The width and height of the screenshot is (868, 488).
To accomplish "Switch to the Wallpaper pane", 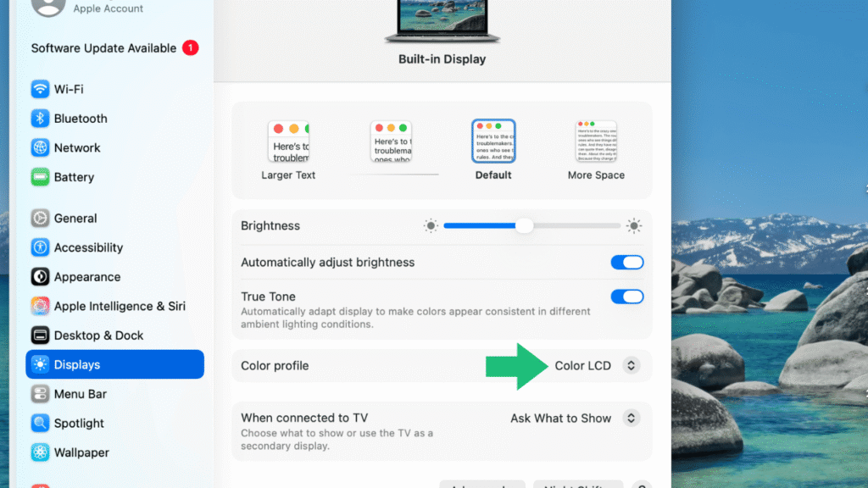I will [114, 452].
